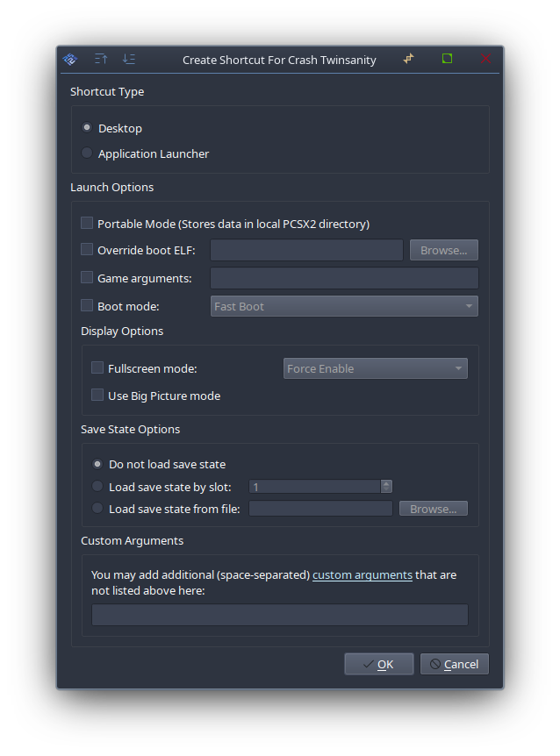
Task: Expand the Force Enable fullscreen dropdown
Action: pos(376,368)
